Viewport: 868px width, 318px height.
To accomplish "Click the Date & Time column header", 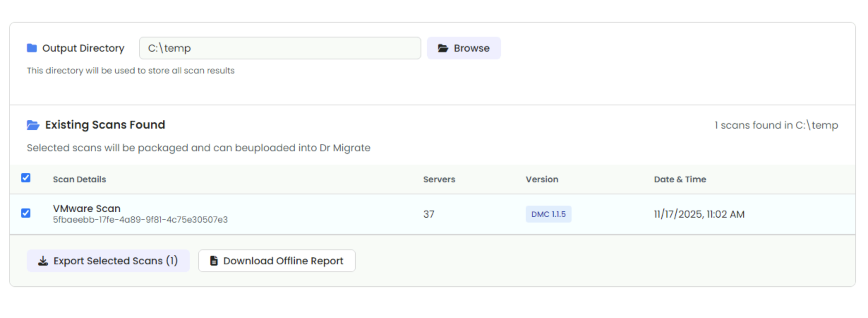I will 680,179.
